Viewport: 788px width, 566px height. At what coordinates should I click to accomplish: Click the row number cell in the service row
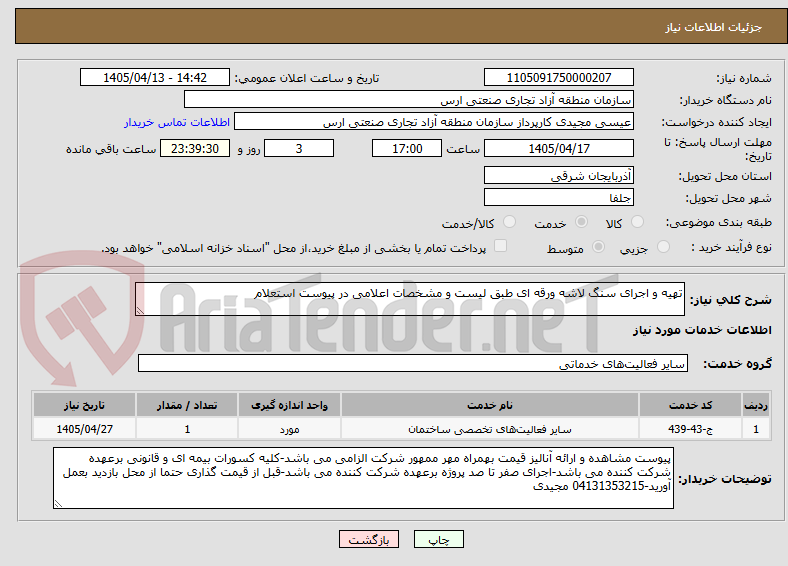pos(756,429)
